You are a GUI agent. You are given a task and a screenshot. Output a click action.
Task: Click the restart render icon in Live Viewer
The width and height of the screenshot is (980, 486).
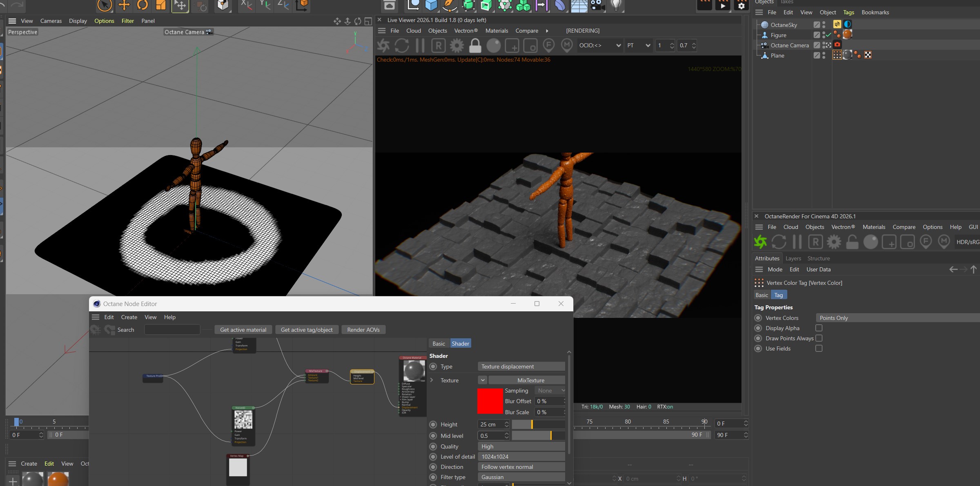(402, 46)
